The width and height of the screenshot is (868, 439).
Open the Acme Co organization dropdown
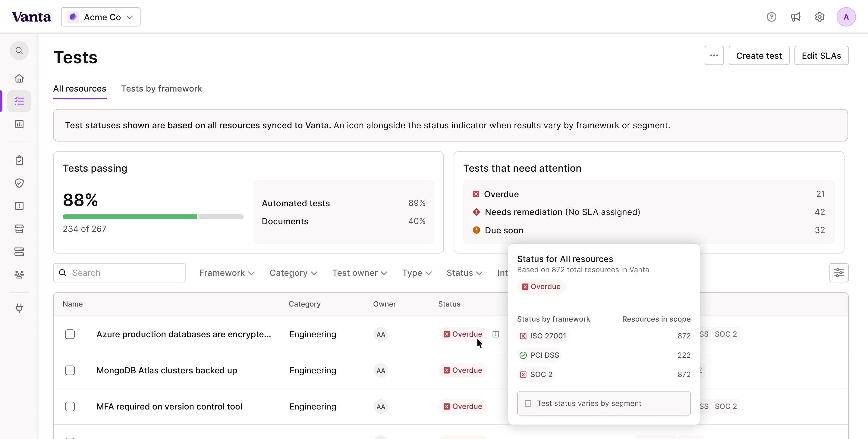(x=101, y=17)
